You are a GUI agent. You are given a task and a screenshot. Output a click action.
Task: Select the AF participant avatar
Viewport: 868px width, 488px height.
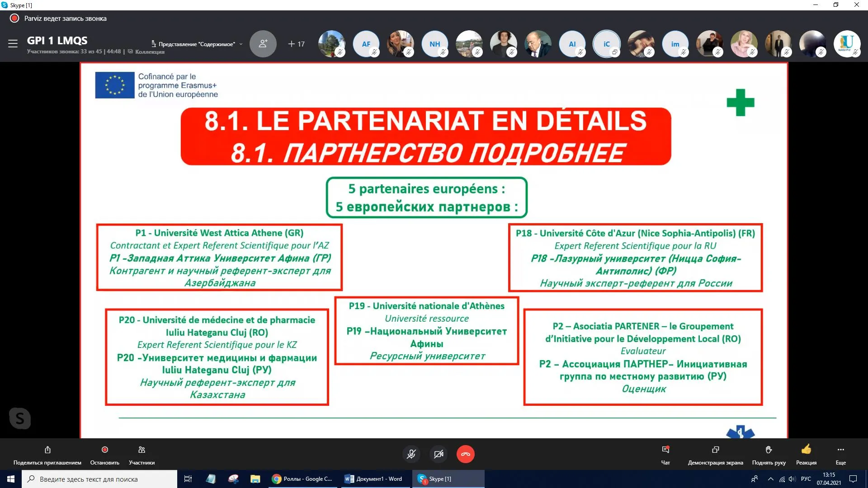[366, 44]
